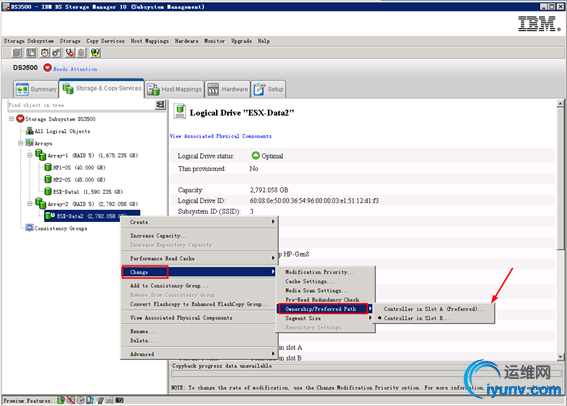Screen dimensions: 567x406
Task: Click the All Logical Objects icon
Action: pyautogui.click(x=30, y=131)
